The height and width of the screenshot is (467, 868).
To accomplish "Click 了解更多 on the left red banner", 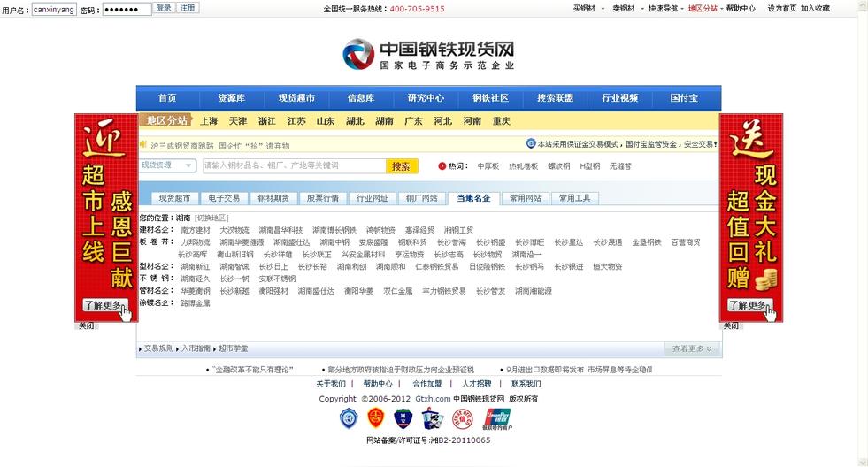I will coord(105,305).
